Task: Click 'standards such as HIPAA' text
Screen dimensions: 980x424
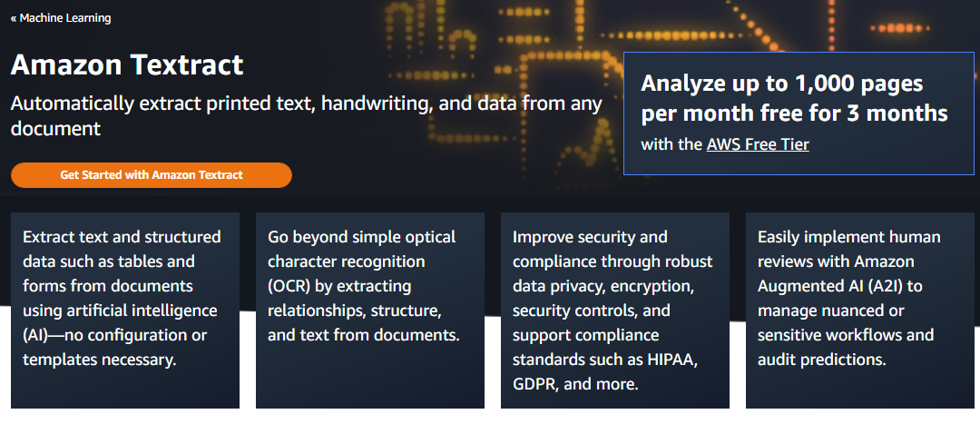Action: (605, 360)
